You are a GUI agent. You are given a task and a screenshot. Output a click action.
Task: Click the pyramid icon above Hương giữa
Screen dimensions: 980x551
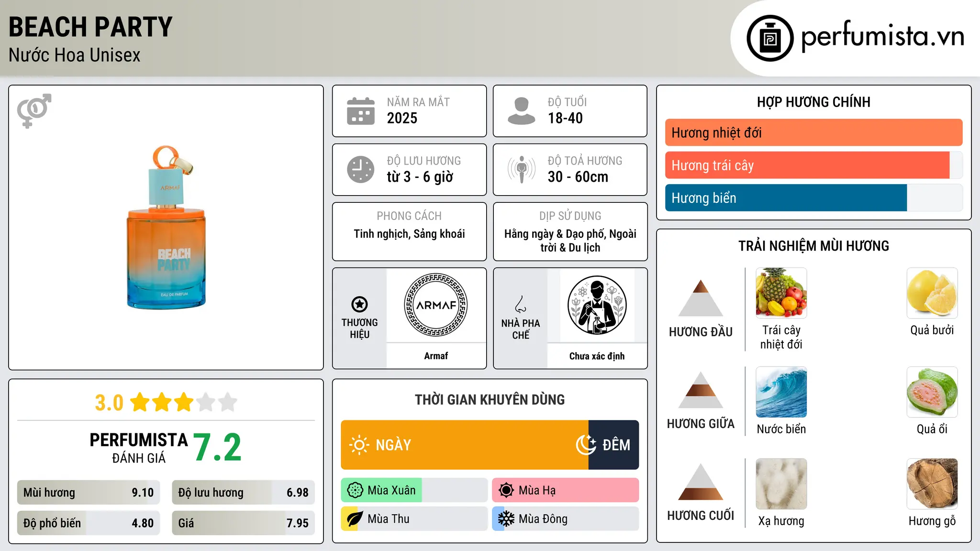(701, 390)
